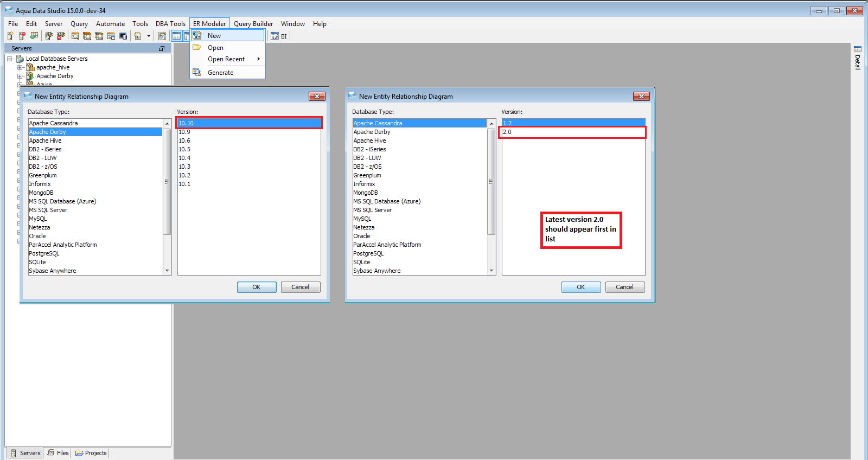Select Apache Hive in the dialog listing 10.10
Screen dimensions: 868x460
[95, 140]
